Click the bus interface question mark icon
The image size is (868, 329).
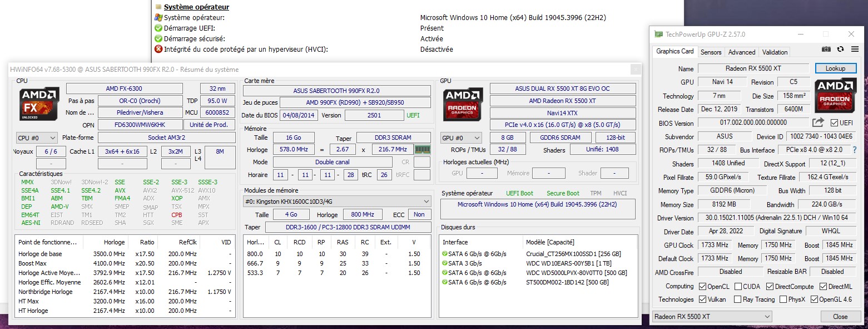(x=856, y=150)
